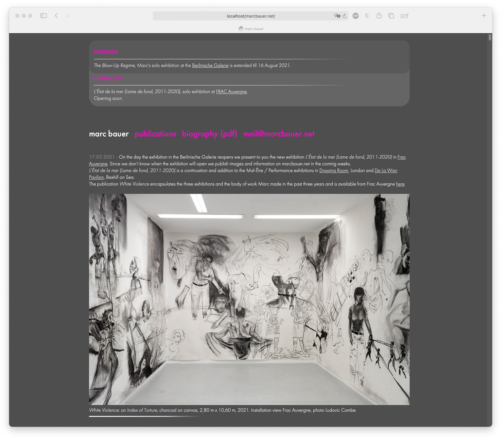Screen dimensions: 504x437
Task: Click the vertical page scrollbar thumb
Action: [x=490, y=37]
